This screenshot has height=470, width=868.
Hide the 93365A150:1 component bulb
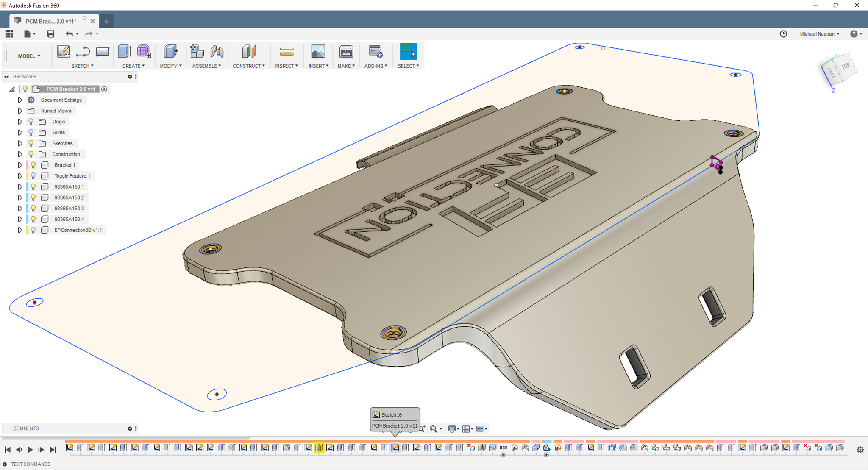pos(33,186)
